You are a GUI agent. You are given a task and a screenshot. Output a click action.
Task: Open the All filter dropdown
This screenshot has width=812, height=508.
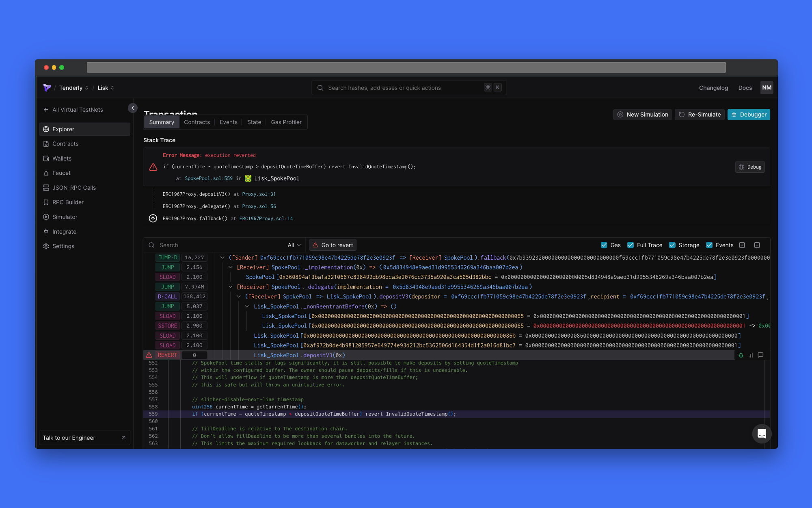(x=294, y=245)
